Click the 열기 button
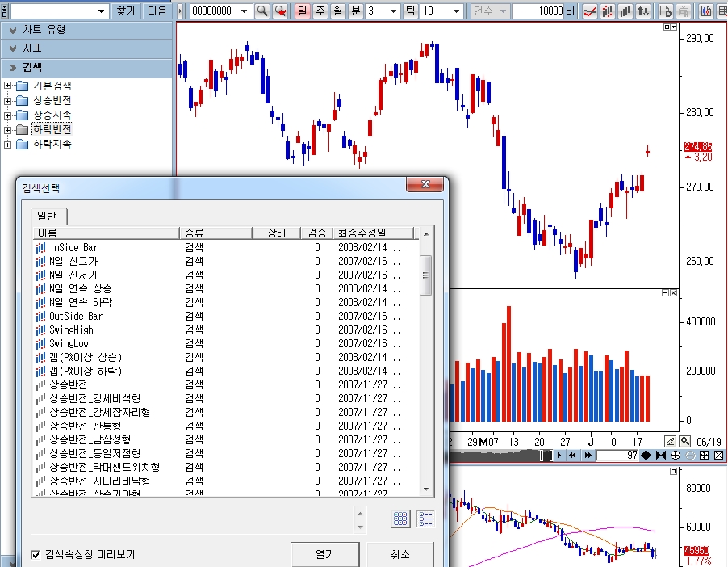The image size is (728, 567). (x=324, y=555)
